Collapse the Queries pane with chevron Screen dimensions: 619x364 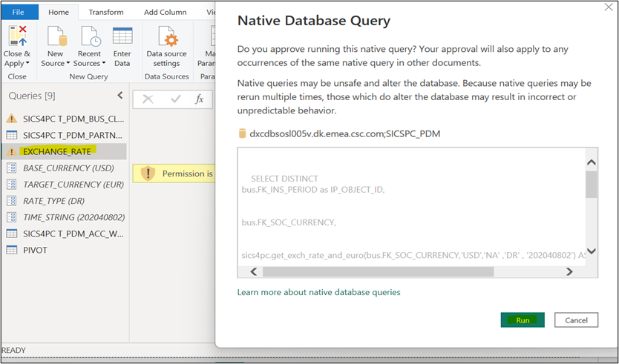(120, 96)
